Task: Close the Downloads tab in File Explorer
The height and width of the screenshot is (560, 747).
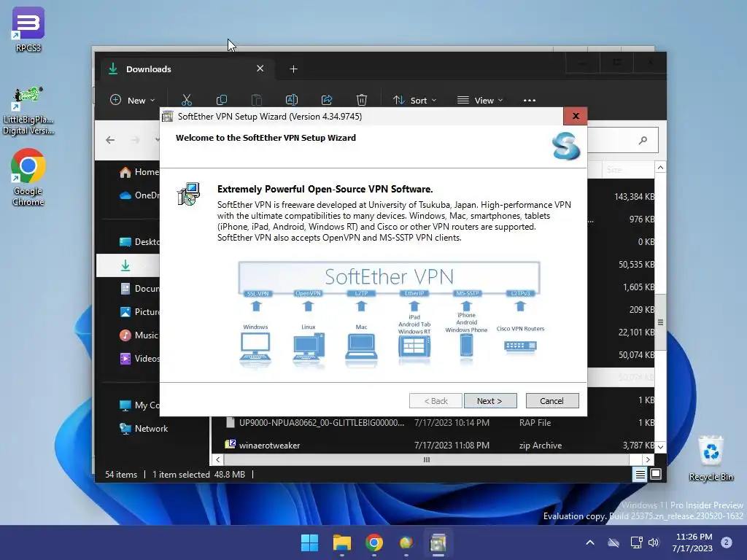Action: (260, 69)
